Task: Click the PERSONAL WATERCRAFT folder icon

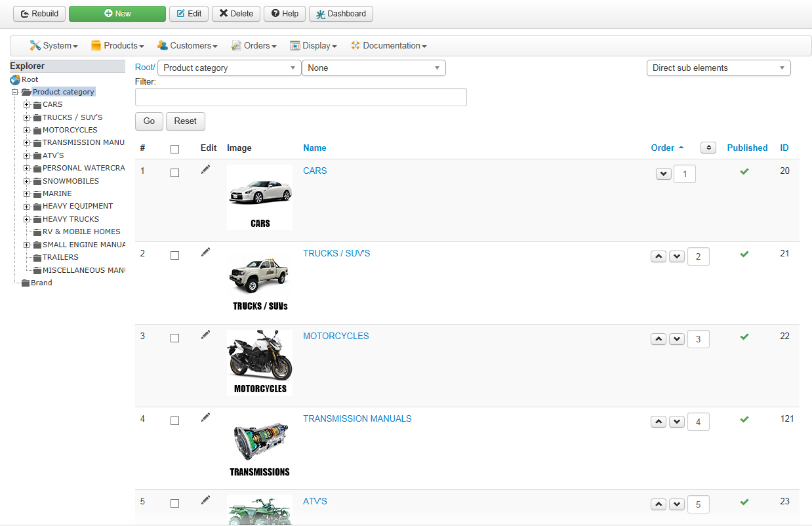Action: [x=37, y=169]
